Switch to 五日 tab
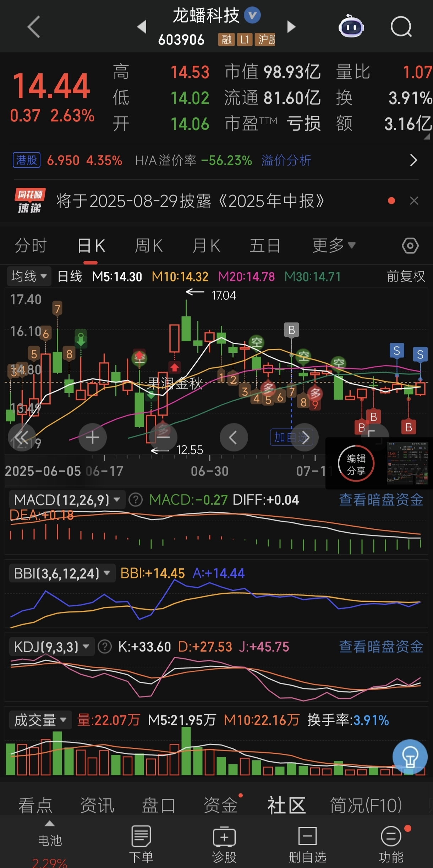433x868 pixels. point(265,246)
